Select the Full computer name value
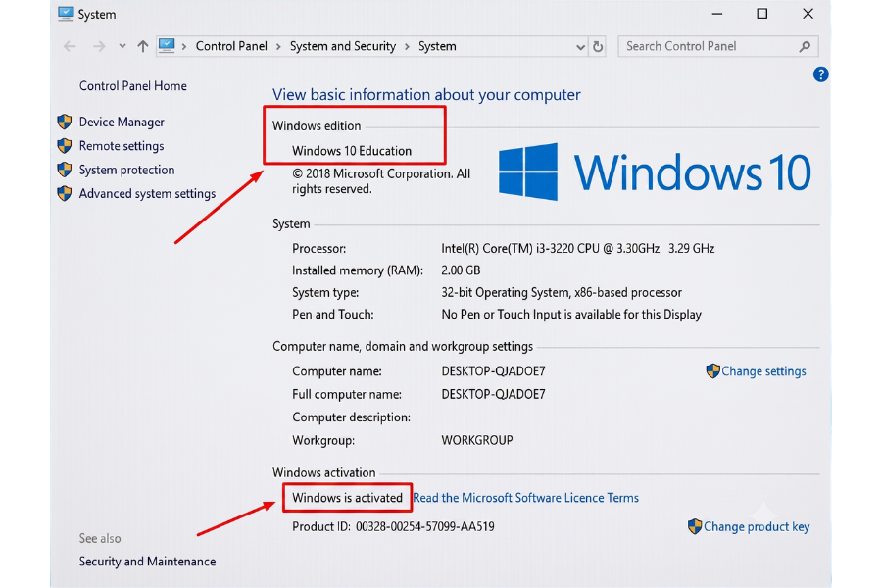 (493, 394)
